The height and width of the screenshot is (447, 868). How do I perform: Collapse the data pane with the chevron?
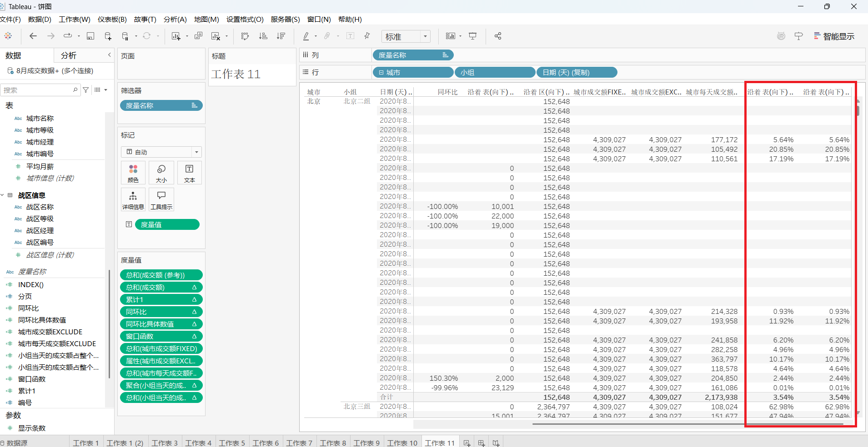point(109,55)
